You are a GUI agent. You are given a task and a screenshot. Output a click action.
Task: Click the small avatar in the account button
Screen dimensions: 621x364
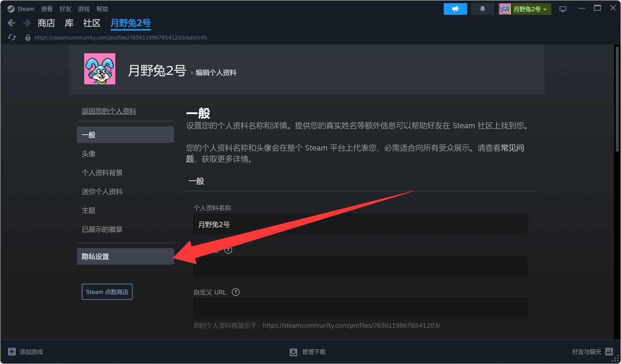pos(505,9)
